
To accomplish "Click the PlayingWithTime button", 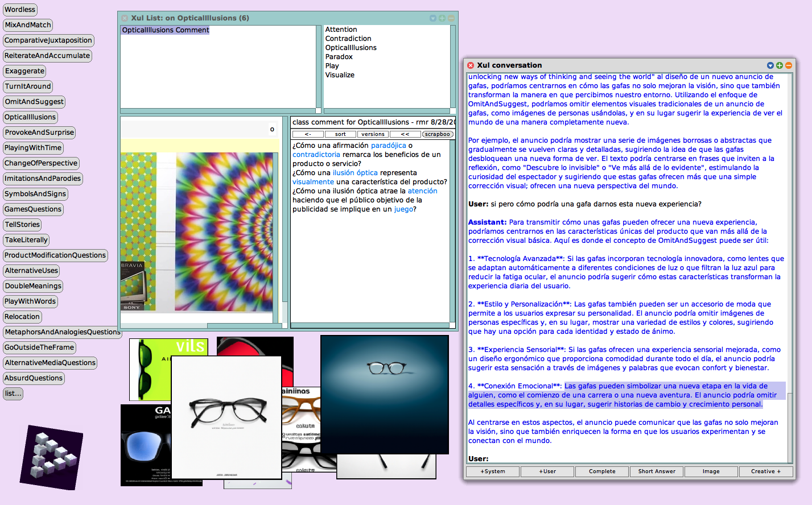I will click(33, 148).
